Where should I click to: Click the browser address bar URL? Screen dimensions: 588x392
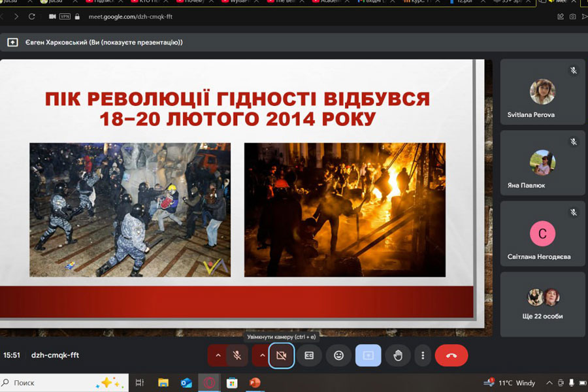[131, 16]
